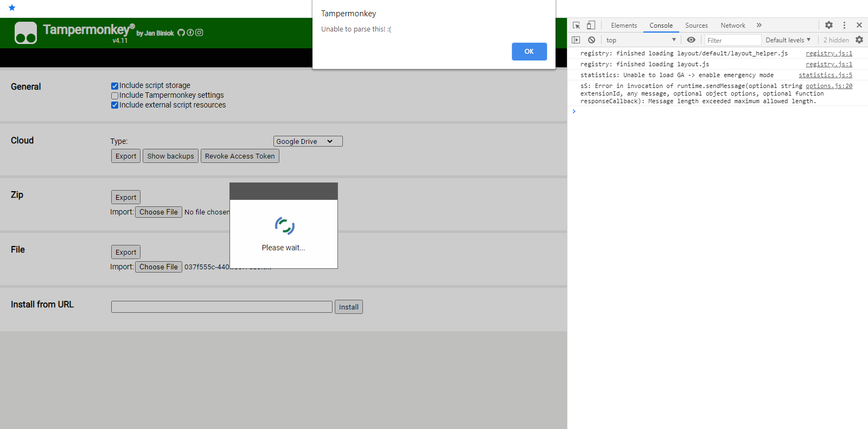Expand more DevTools tabs chevron
Screen dimensions: 868x429
[759, 25]
